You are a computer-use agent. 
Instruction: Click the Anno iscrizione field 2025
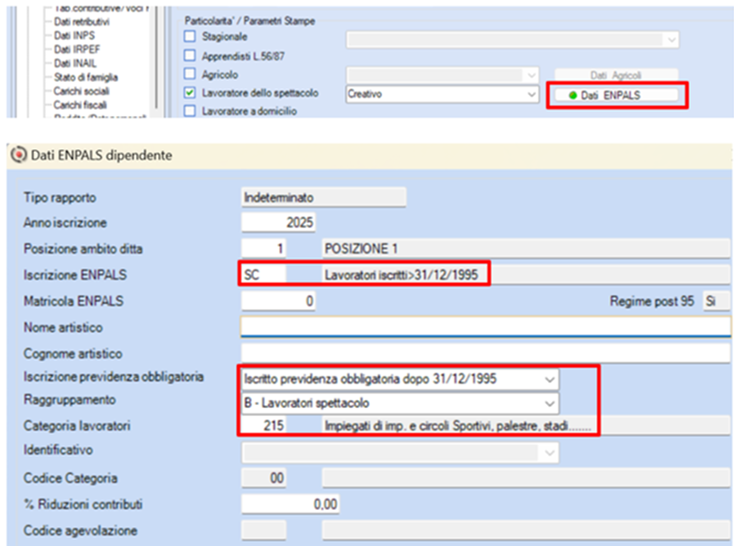pyautogui.click(x=278, y=222)
